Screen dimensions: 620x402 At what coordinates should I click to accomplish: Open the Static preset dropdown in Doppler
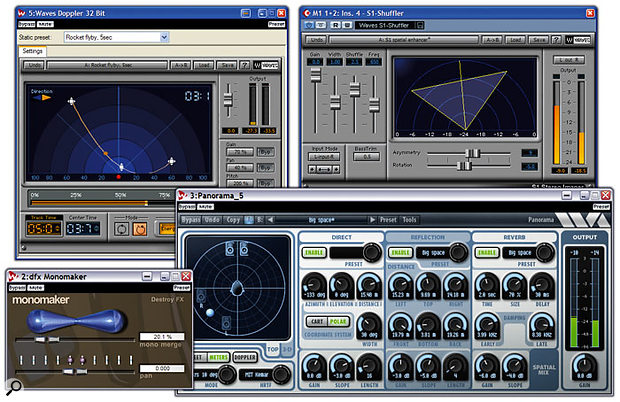[x=164, y=37]
